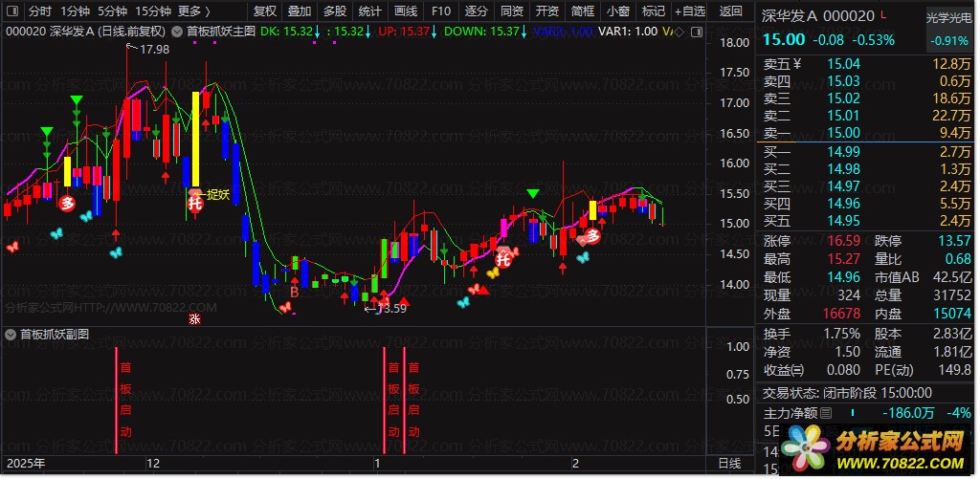The width and height of the screenshot is (980, 479).
Task: Select the 卖三 15.02 order row
Action: (x=866, y=98)
